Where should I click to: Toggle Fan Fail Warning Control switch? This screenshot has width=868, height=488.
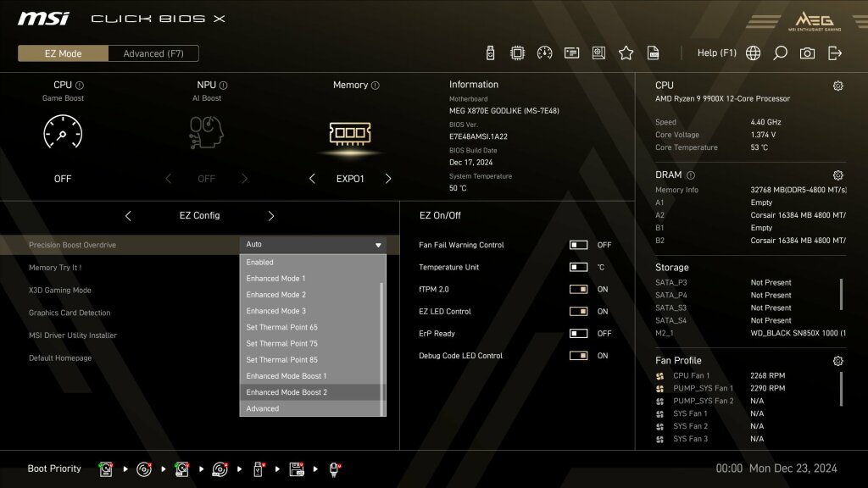[x=578, y=245]
